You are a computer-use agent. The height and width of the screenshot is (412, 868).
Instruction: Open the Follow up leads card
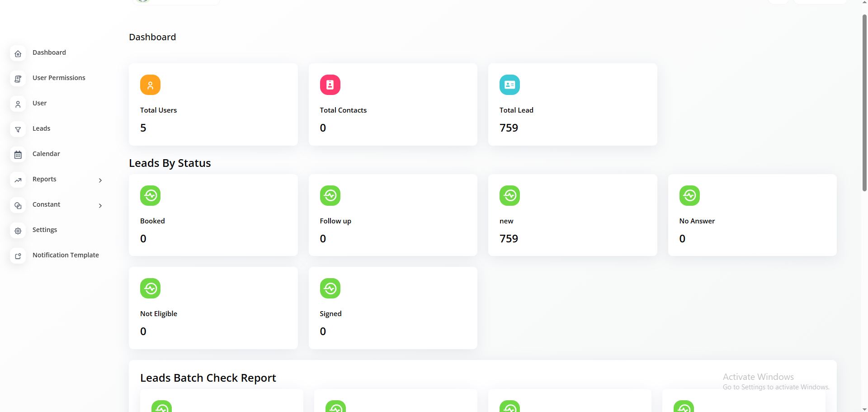click(x=392, y=215)
